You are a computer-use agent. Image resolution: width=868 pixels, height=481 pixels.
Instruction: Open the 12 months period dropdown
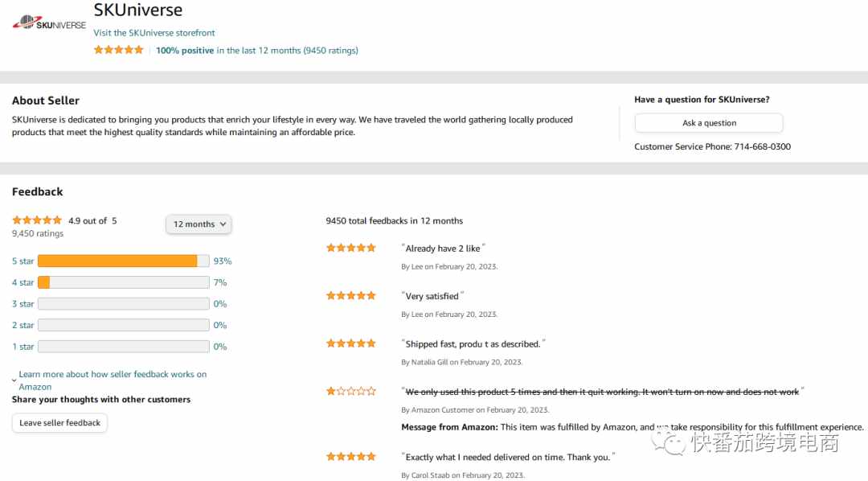tap(199, 224)
